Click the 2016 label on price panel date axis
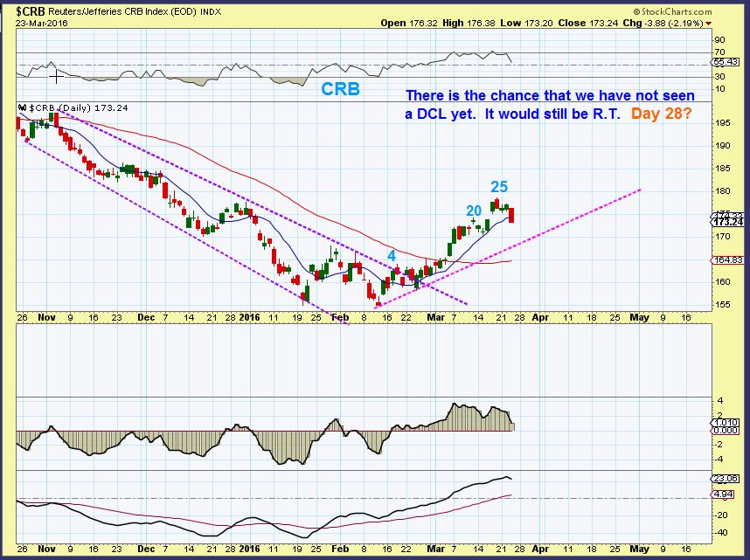This screenshot has height=560, width=750. click(x=250, y=317)
